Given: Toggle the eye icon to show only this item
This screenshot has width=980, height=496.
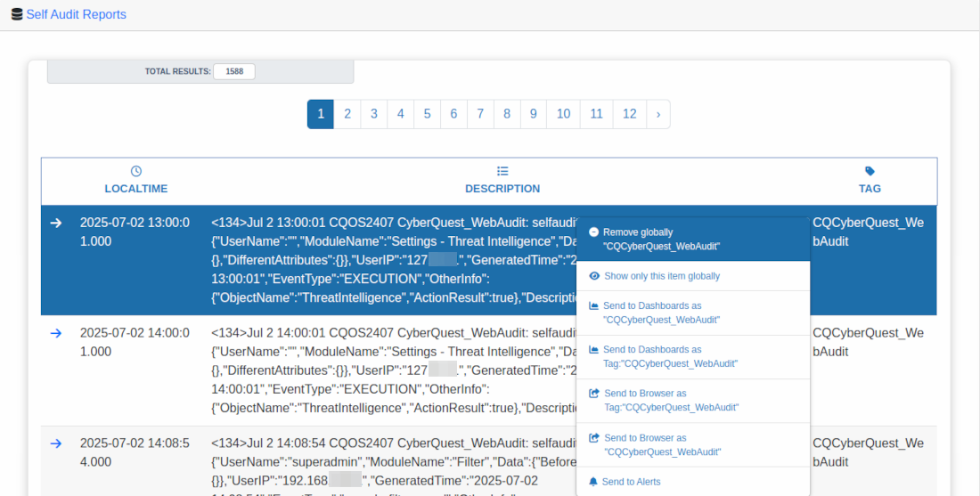Looking at the screenshot, I should point(594,276).
